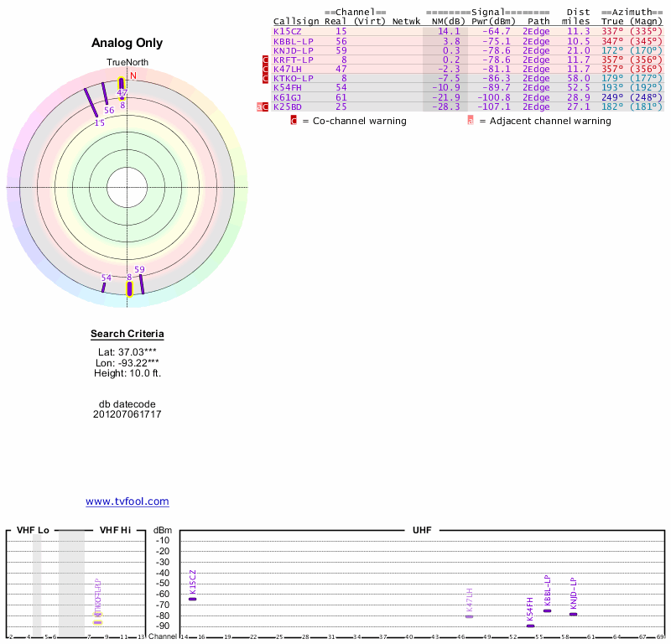
Task: Select K47LH callsign in the table
Action: pyautogui.click(x=287, y=70)
